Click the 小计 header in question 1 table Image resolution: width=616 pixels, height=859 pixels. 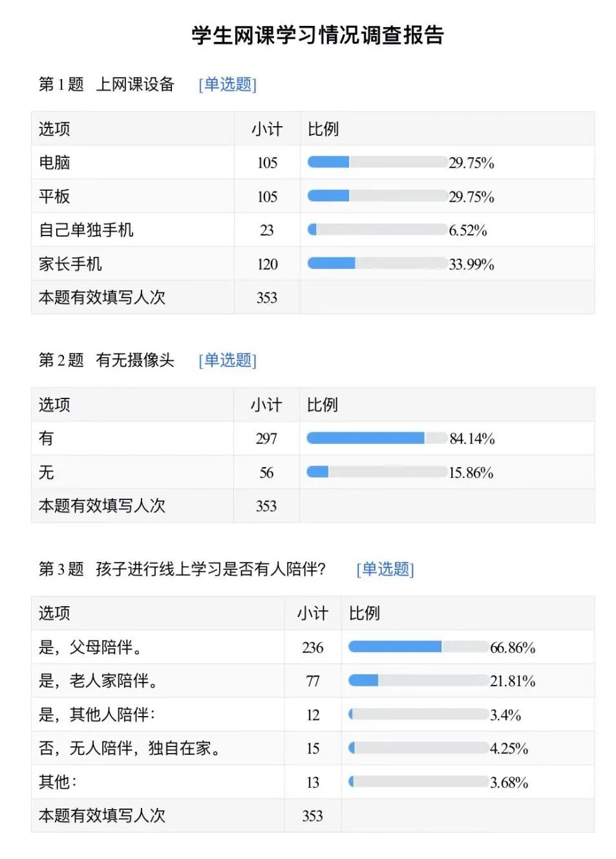point(267,129)
